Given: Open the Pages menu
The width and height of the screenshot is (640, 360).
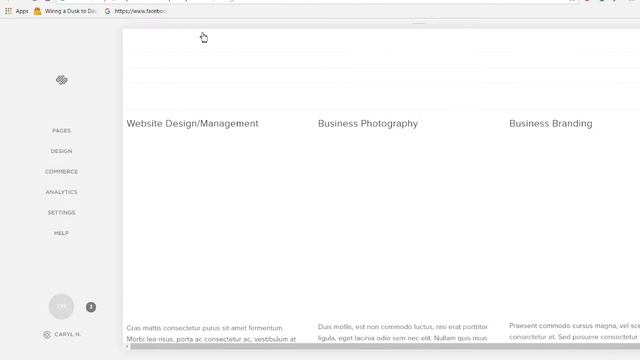Looking at the screenshot, I should 61,131.
